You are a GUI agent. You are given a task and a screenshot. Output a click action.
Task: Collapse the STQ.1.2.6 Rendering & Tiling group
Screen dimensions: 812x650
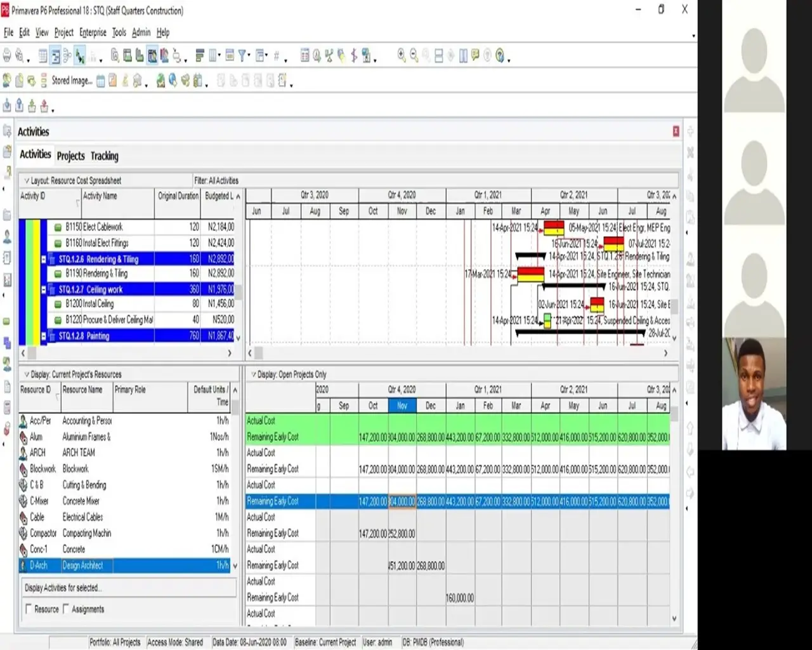(44, 260)
